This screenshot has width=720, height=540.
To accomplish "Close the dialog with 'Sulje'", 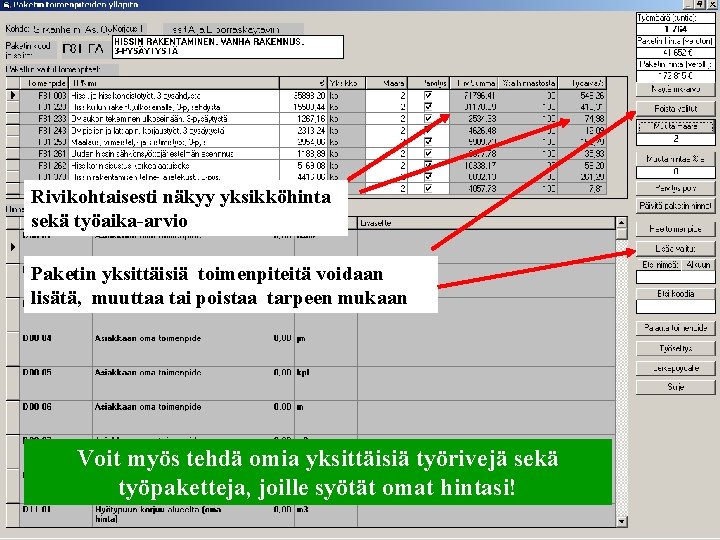I will (x=675, y=387).
